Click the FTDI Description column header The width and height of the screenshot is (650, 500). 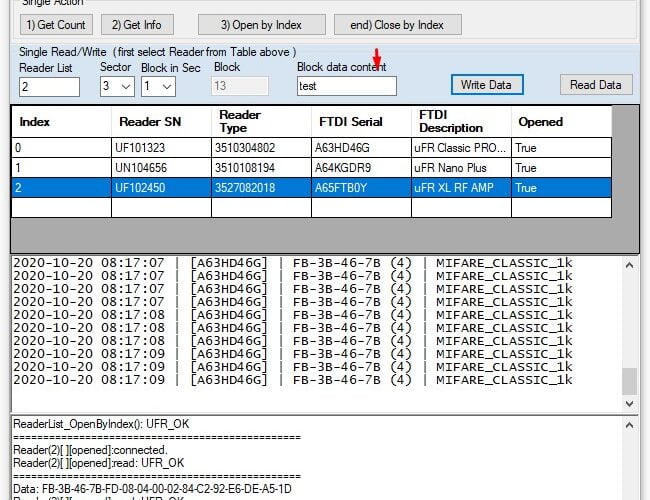pos(461,121)
